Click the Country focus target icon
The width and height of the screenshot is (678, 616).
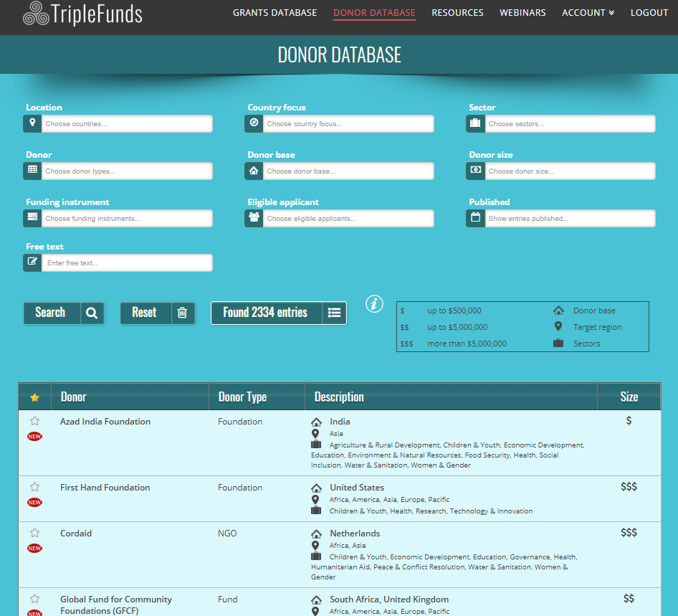254,123
